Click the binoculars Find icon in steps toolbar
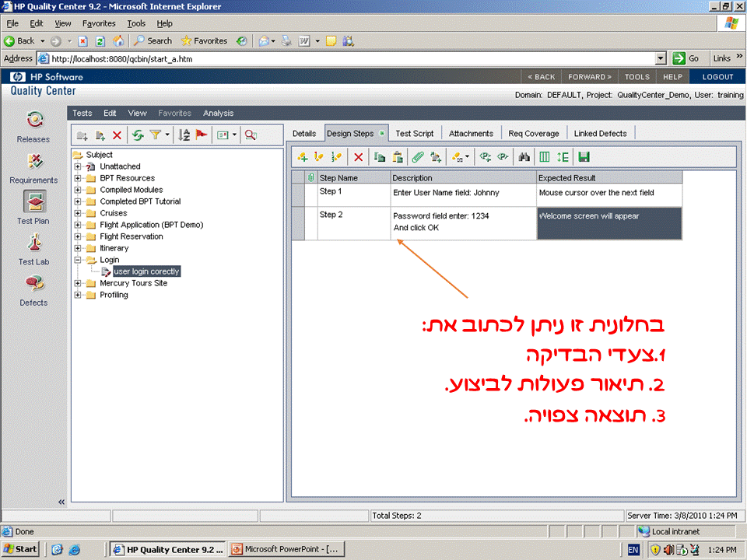 click(x=524, y=157)
